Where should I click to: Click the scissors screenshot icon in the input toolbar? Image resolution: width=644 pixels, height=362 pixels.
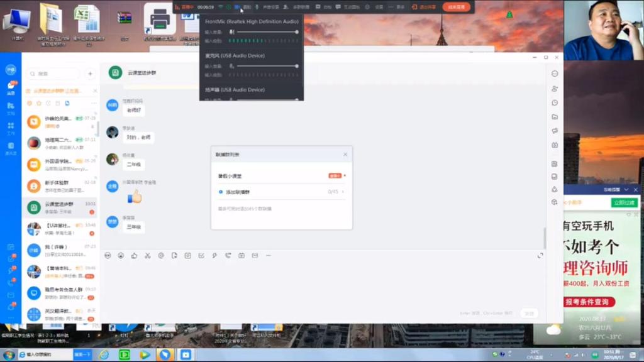pyautogui.click(x=147, y=255)
